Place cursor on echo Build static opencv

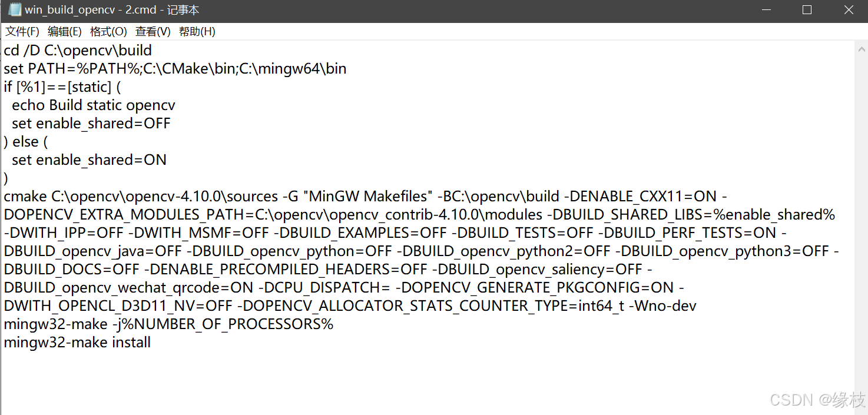(x=94, y=105)
